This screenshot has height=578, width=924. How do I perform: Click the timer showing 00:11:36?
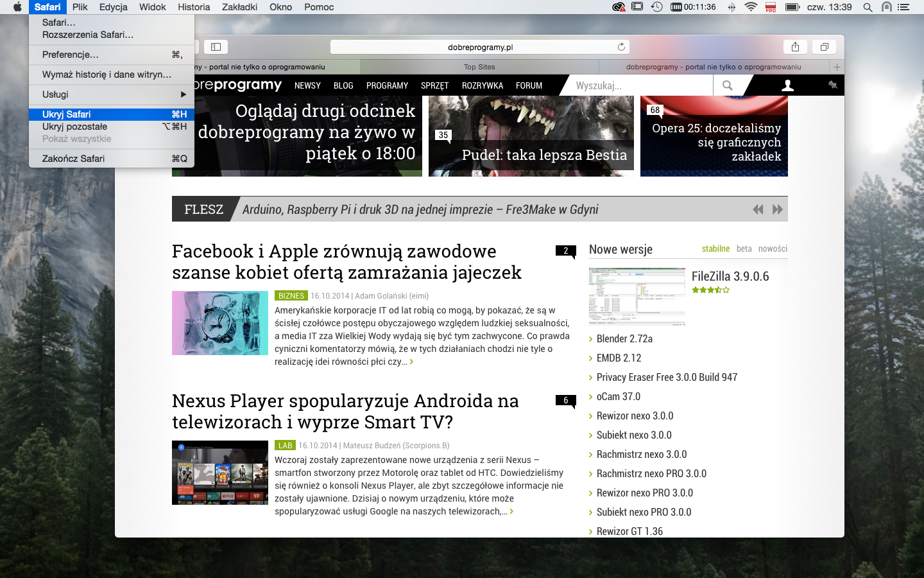[693, 7]
